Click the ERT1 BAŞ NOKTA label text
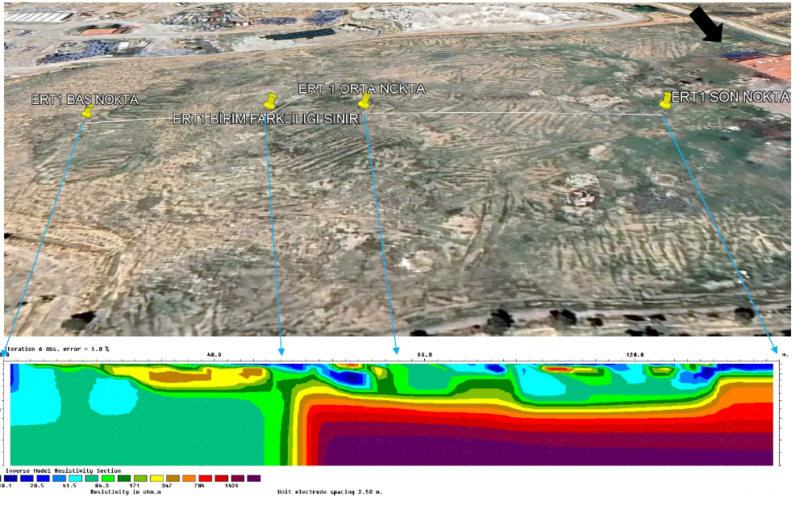Viewport: 812px width, 518px height. click(85, 100)
